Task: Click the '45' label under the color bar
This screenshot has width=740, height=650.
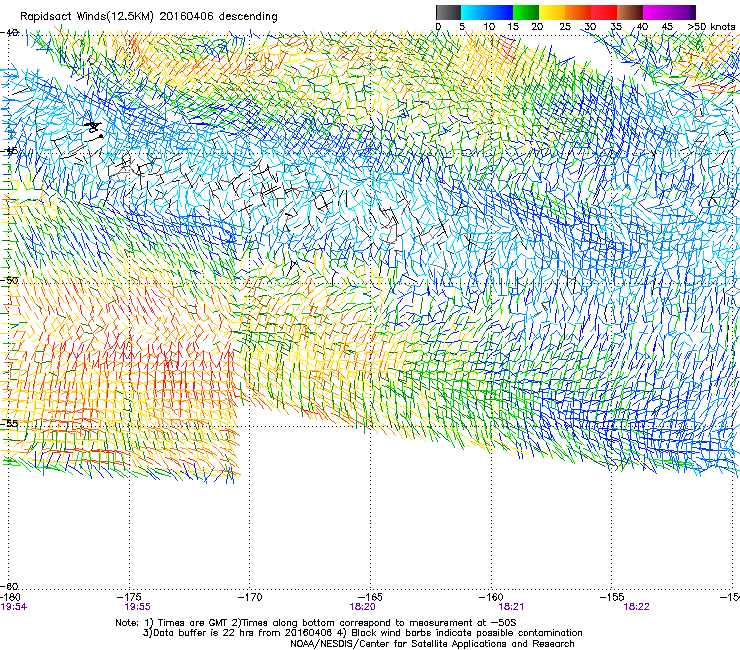Action: (x=667, y=27)
